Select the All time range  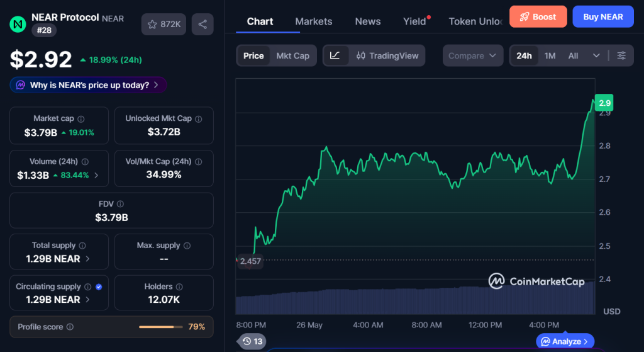573,55
